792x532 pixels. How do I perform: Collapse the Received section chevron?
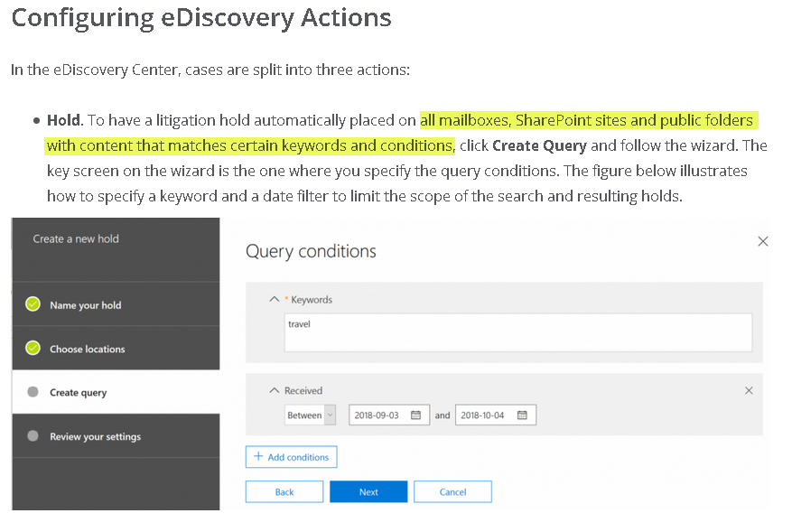tap(274, 390)
